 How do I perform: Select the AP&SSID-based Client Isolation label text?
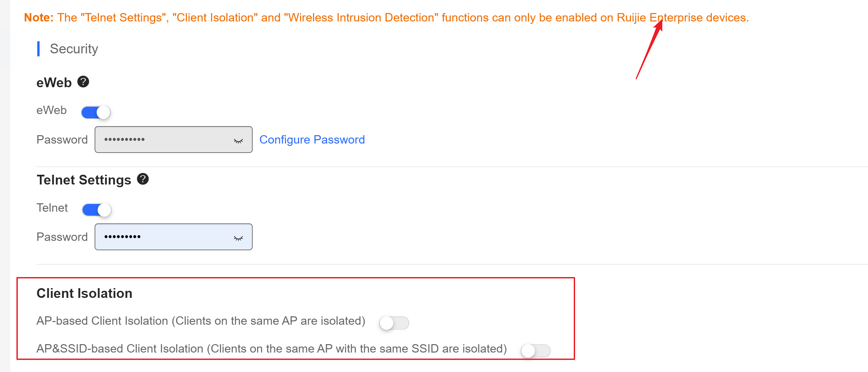tap(271, 349)
